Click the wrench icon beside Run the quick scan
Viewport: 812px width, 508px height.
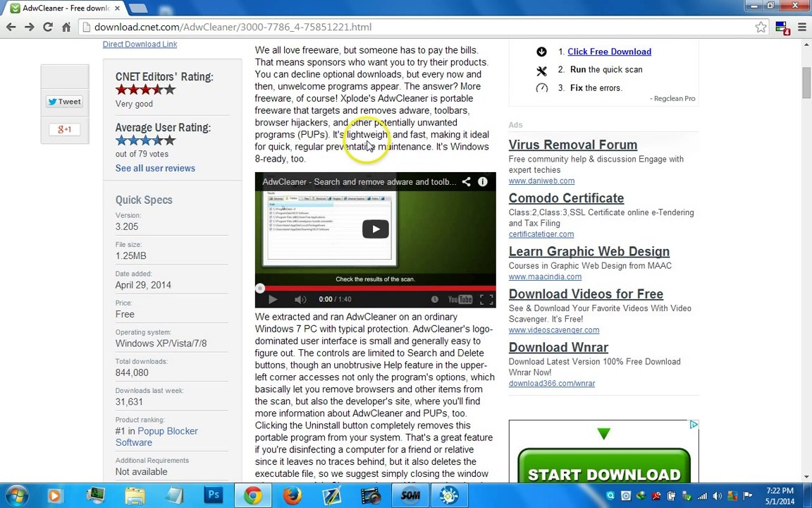tap(541, 71)
